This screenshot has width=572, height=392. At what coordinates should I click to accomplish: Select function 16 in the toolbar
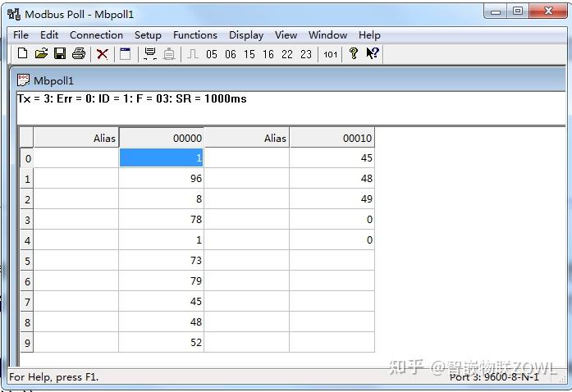pos(268,55)
